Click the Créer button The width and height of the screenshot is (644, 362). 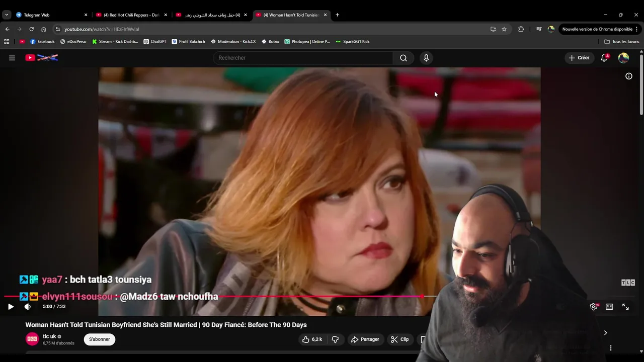tap(579, 58)
